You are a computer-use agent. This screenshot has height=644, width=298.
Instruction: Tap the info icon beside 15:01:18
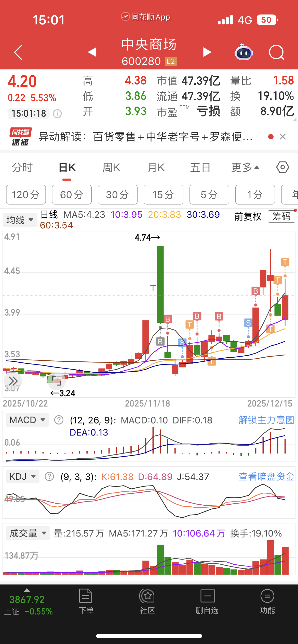click(57, 113)
